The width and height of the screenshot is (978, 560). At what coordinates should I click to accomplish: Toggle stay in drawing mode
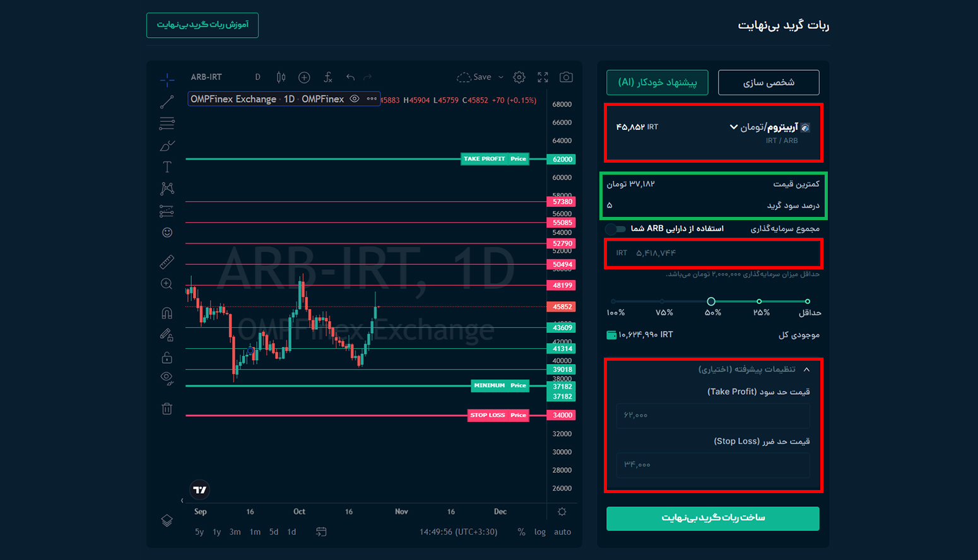pyautogui.click(x=167, y=335)
